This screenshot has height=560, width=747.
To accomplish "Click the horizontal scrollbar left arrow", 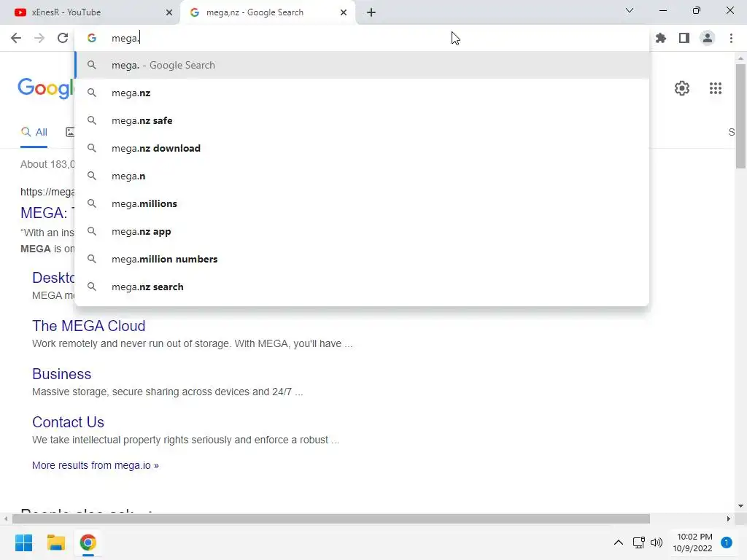I will click(x=6, y=518).
